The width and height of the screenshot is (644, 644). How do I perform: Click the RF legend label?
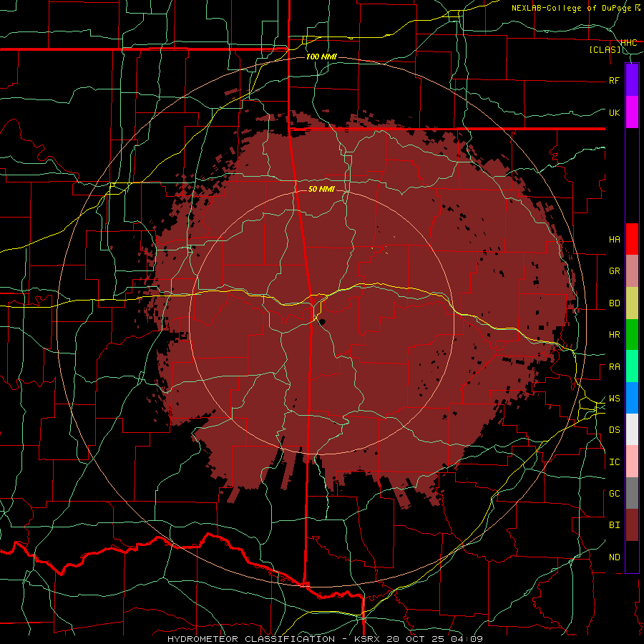(x=614, y=80)
